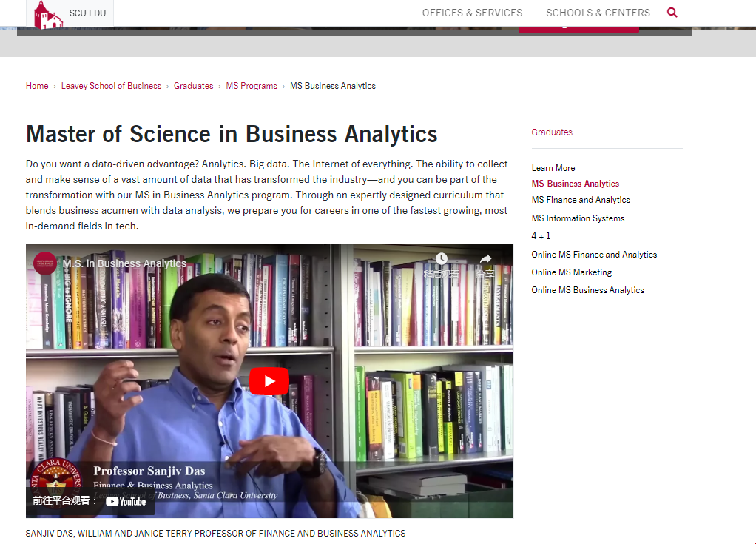Click the Watch Later clock icon
The width and height of the screenshot is (756, 544).
(442, 259)
